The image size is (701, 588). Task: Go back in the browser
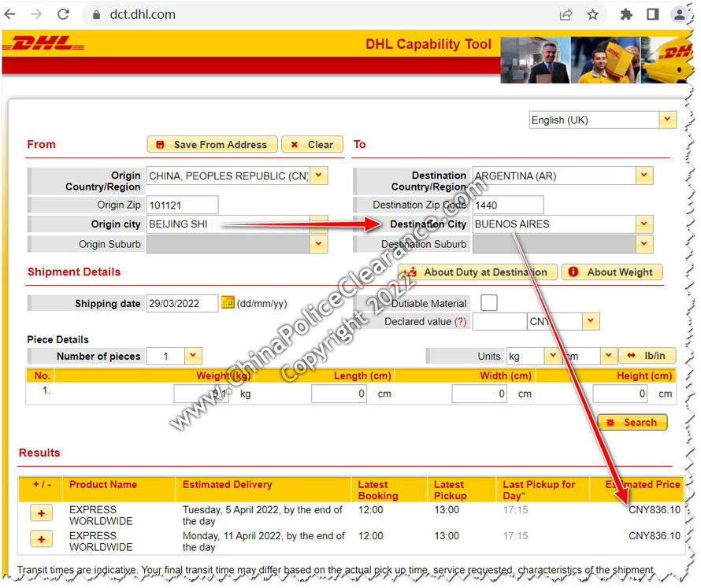[x=9, y=14]
